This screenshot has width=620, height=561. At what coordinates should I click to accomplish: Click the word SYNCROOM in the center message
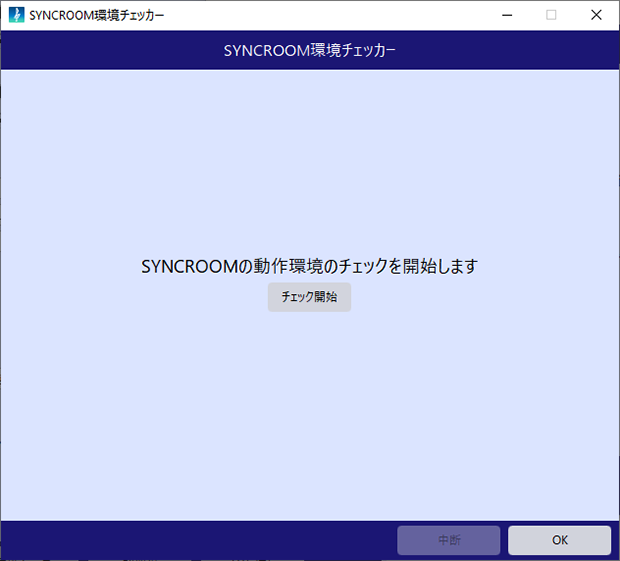pyautogui.click(x=189, y=266)
